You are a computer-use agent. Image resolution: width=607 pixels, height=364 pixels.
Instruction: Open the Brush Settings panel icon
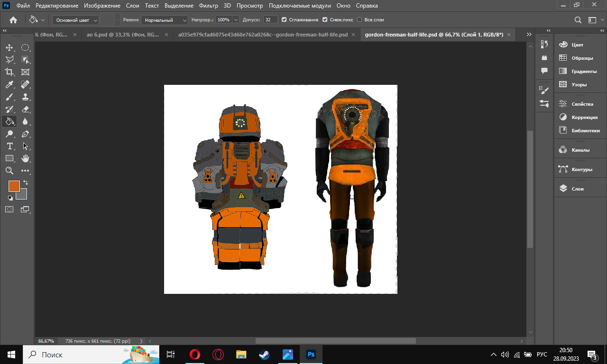point(544,90)
